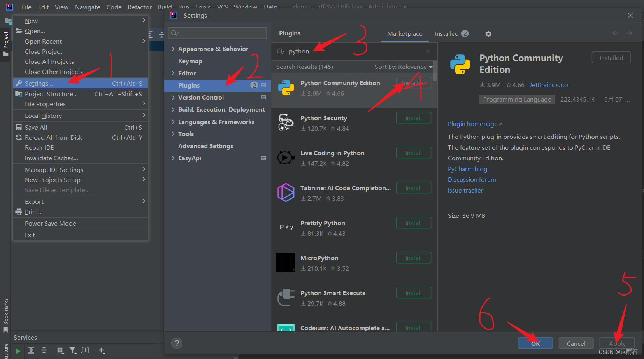Viewport: 644px width, 359px height.
Task: Click the help question mark icon
Action: point(177,343)
